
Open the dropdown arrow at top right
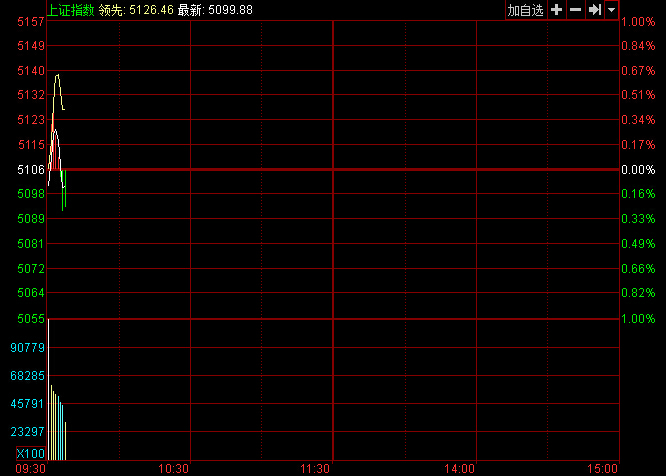pos(610,10)
